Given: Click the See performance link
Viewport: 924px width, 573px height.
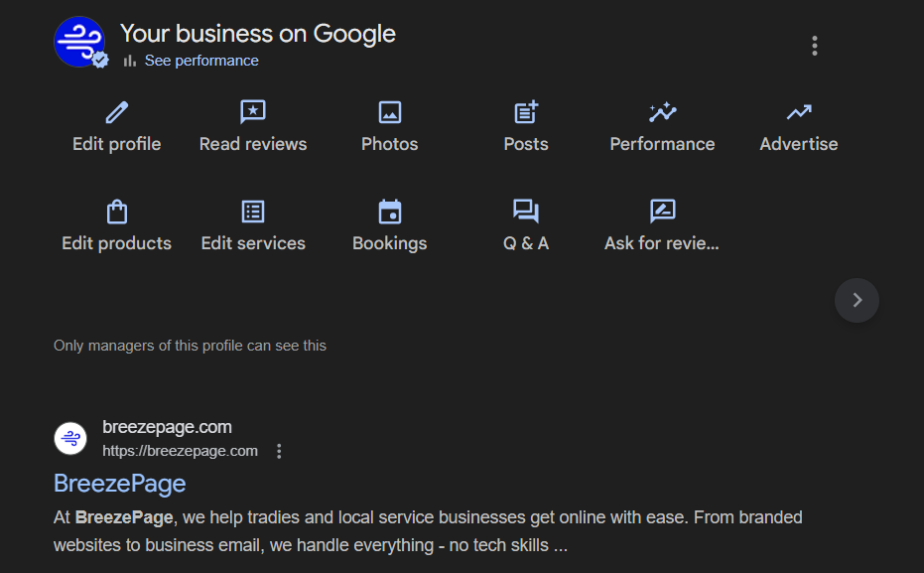Looking at the screenshot, I should [x=201, y=61].
